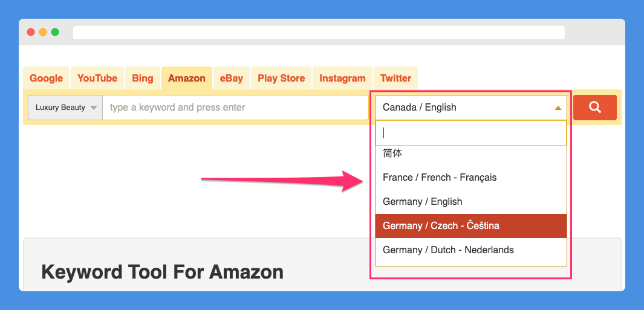Select Germany / English from the list

coord(471,202)
